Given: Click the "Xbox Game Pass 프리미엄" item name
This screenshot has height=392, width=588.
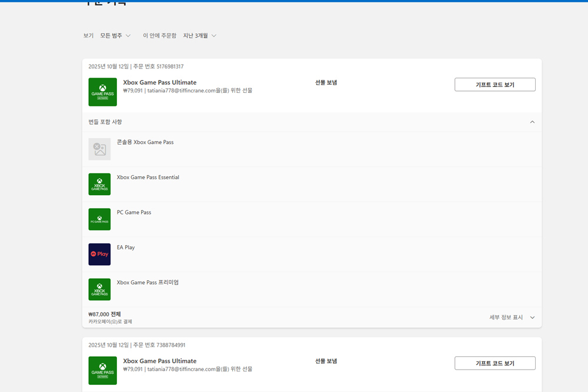Looking at the screenshot, I should (148, 283).
